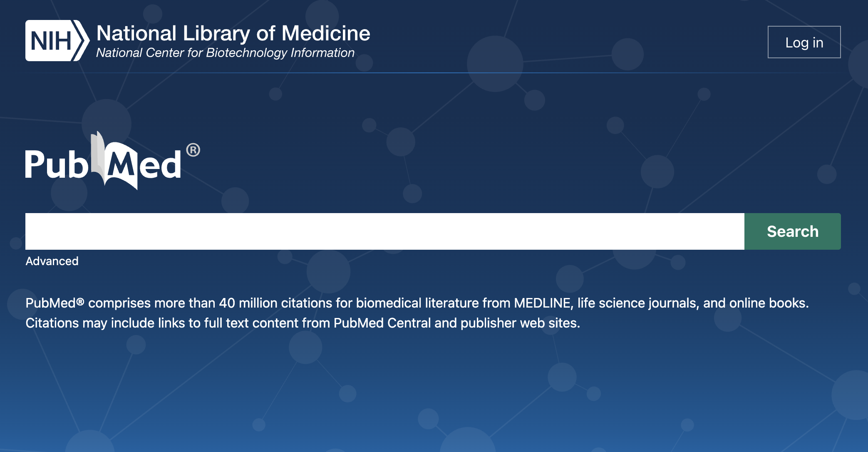Click the NIH logo badge
Viewport: 868px width, 452px height.
pyautogui.click(x=57, y=41)
